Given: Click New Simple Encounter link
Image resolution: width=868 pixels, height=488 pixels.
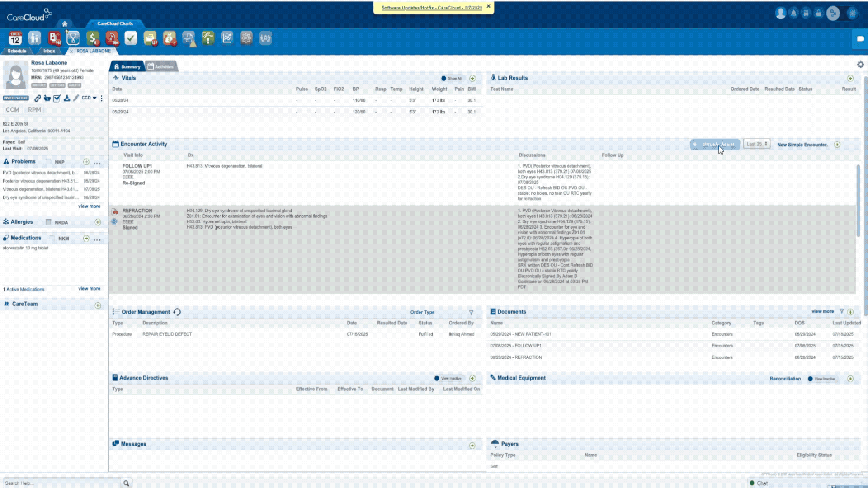Looking at the screenshot, I should click(x=802, y=145).
